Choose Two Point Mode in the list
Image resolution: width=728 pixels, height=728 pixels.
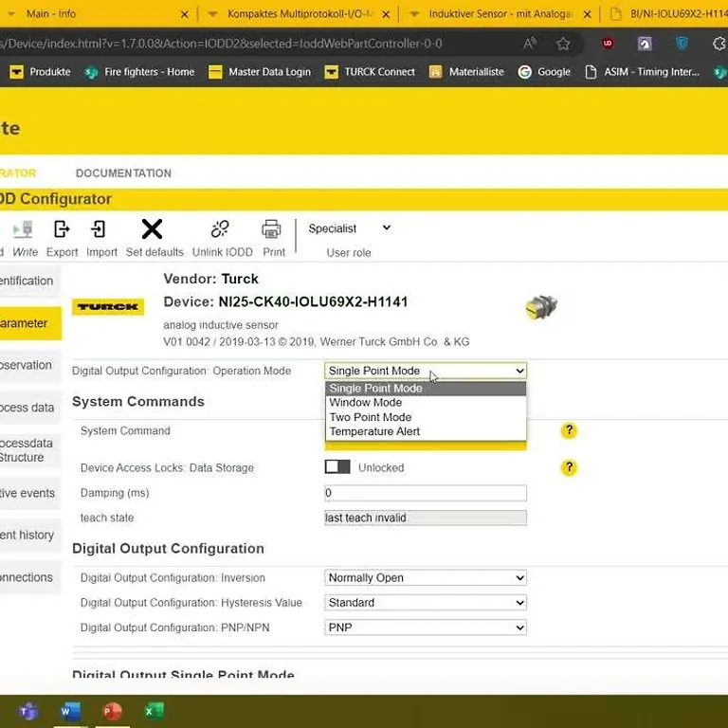[x=426, y=417]
